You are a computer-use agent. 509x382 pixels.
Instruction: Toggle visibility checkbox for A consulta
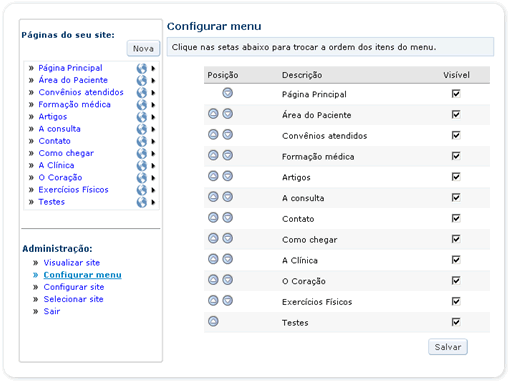(x=456, y=197)
